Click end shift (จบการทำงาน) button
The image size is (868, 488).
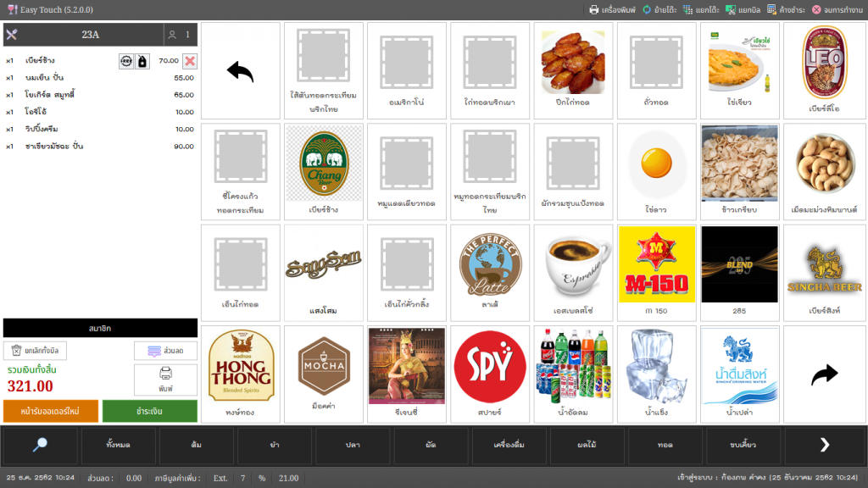point(837,9)
